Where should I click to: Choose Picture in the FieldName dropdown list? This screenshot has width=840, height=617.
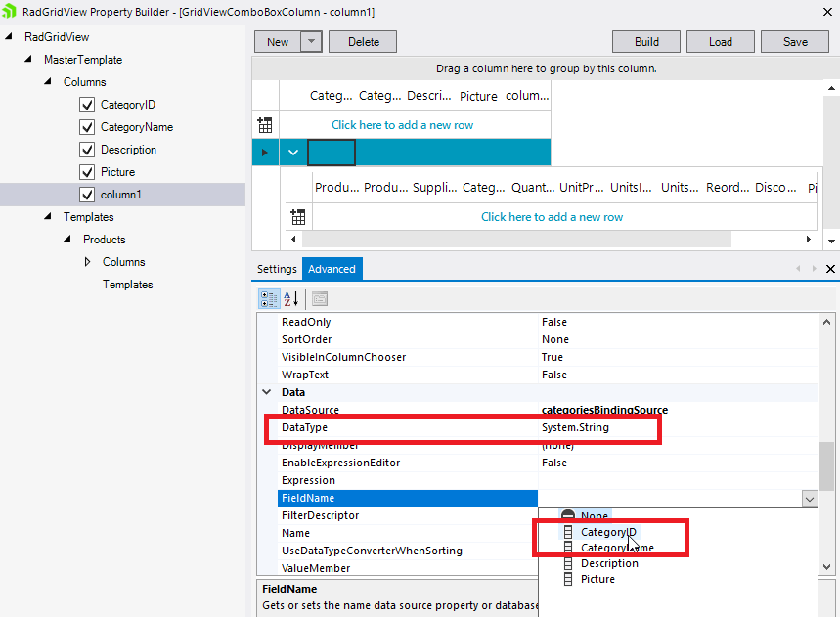click(597, 579)
